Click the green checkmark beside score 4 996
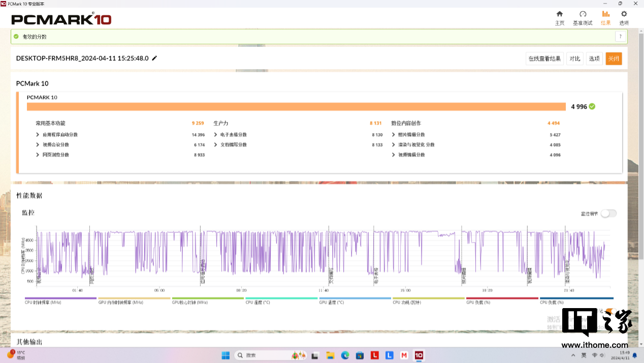This screenshot has width=644, height=363. click(592, 107)
